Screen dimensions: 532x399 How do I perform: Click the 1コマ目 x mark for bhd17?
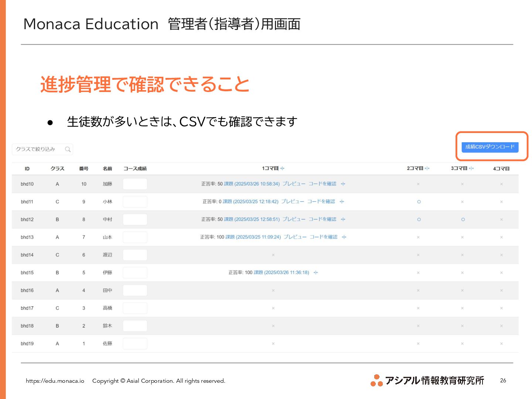(x=273, y=308)
